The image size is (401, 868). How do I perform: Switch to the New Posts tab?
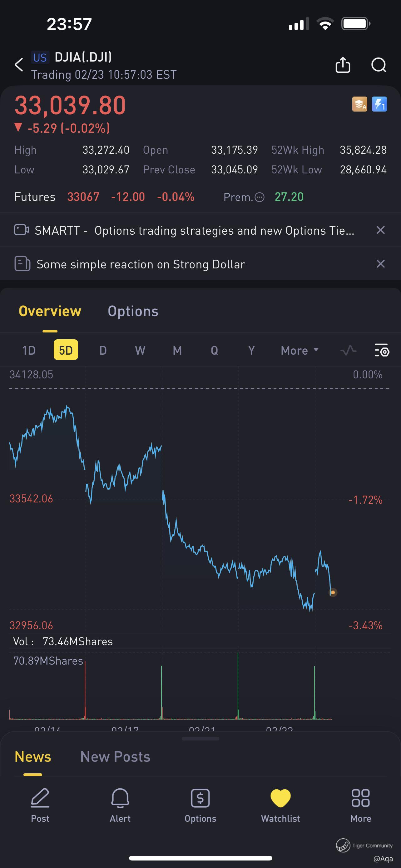115,757
